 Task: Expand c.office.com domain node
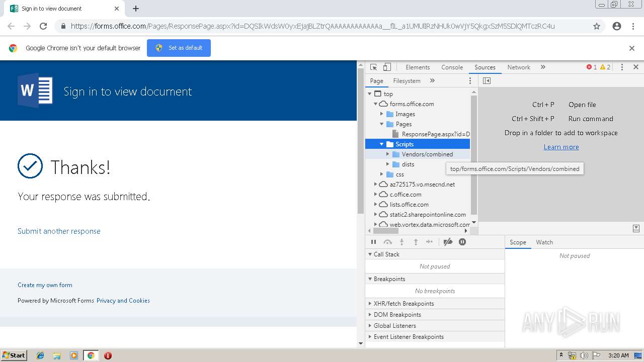[x=375, y=194]
